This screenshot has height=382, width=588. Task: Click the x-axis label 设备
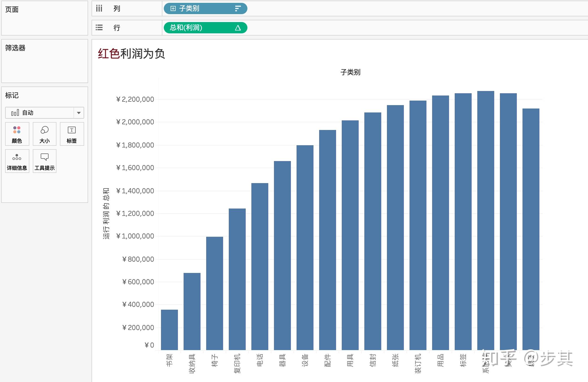click(305, 360)
